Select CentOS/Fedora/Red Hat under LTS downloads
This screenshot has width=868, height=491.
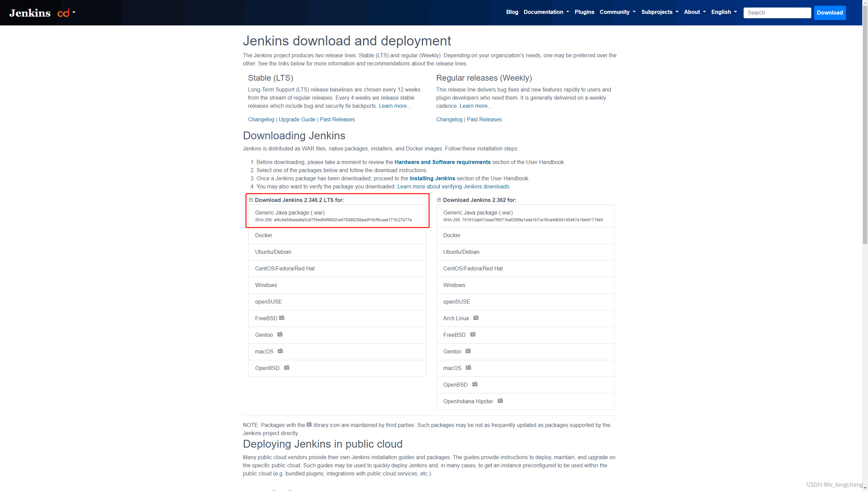coord(337,269)
